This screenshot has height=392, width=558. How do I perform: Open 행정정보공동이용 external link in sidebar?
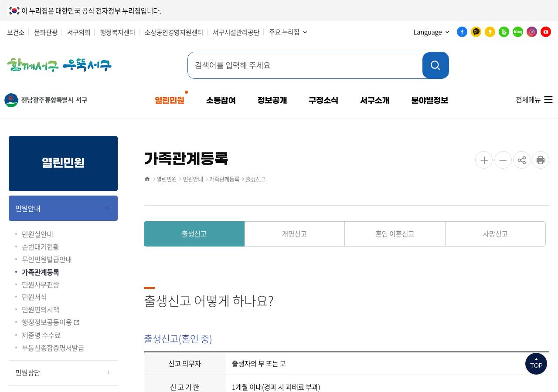(x=51, y=322)
